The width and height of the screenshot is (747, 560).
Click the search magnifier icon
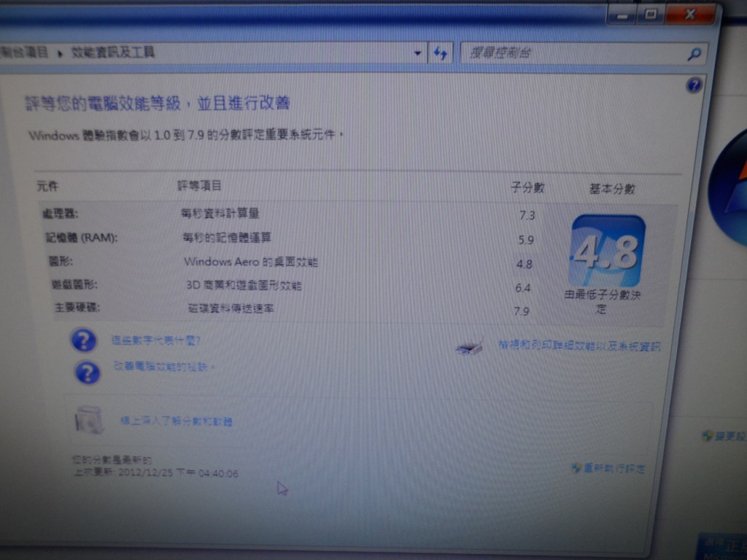click(x=694, y=54)
